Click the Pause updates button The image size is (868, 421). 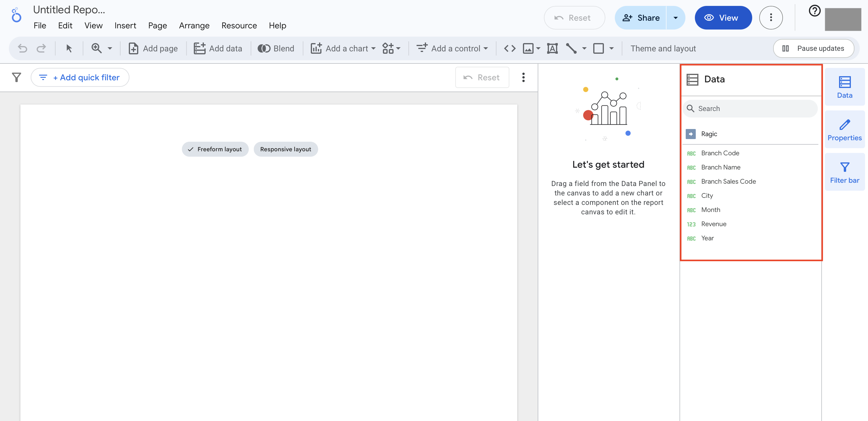click(x=813, y=48)
